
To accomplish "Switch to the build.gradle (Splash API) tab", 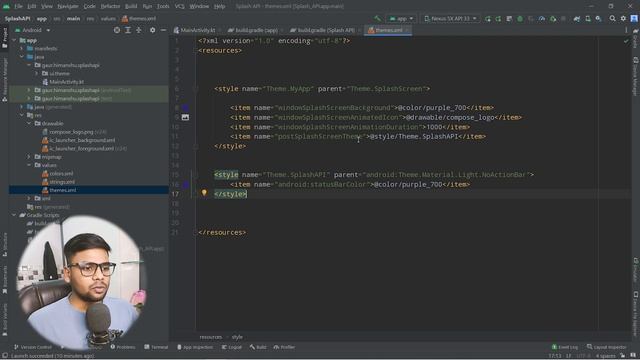I will [325, 30].
